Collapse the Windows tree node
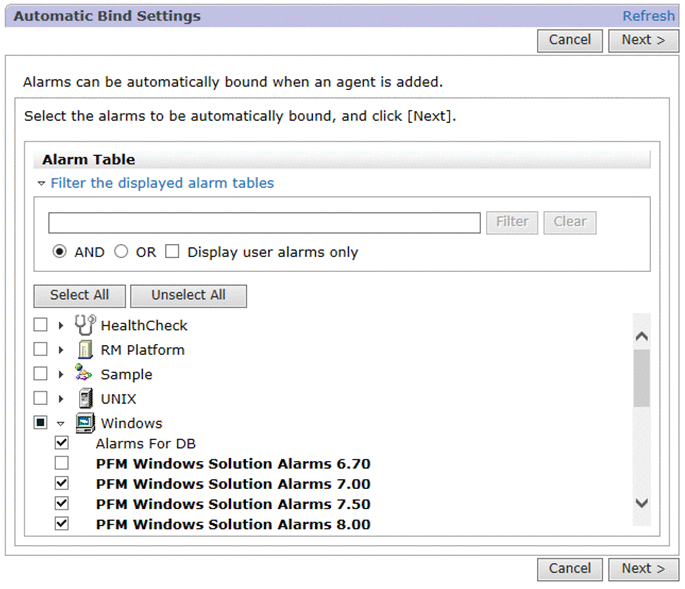Viewport: 685px width, 589px height. [x=61, y=423]
